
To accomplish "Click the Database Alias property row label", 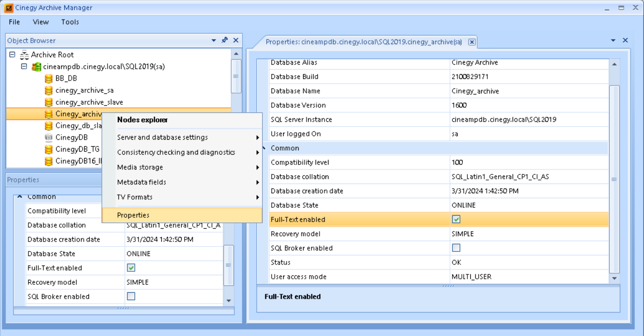I will (x=294, y=63).
